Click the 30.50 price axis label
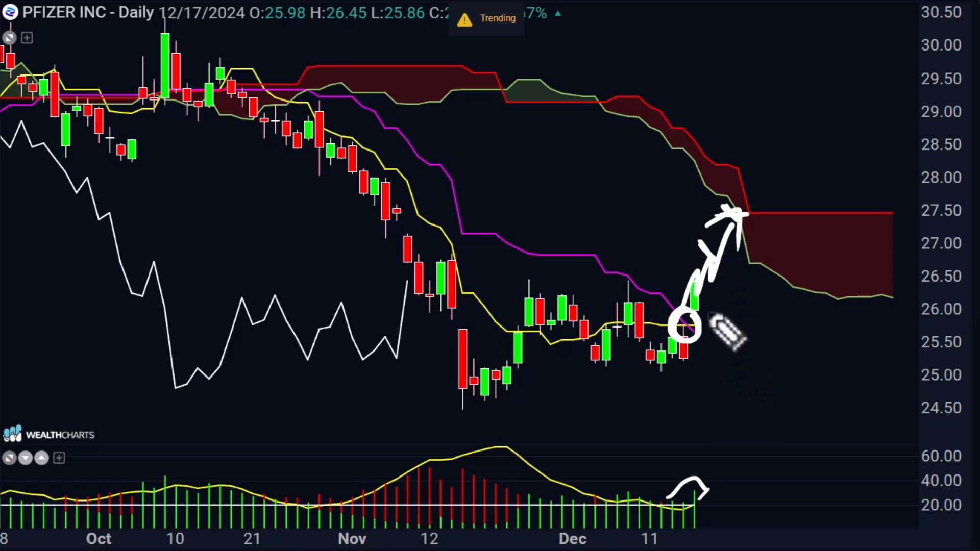 tap(941, 12)
